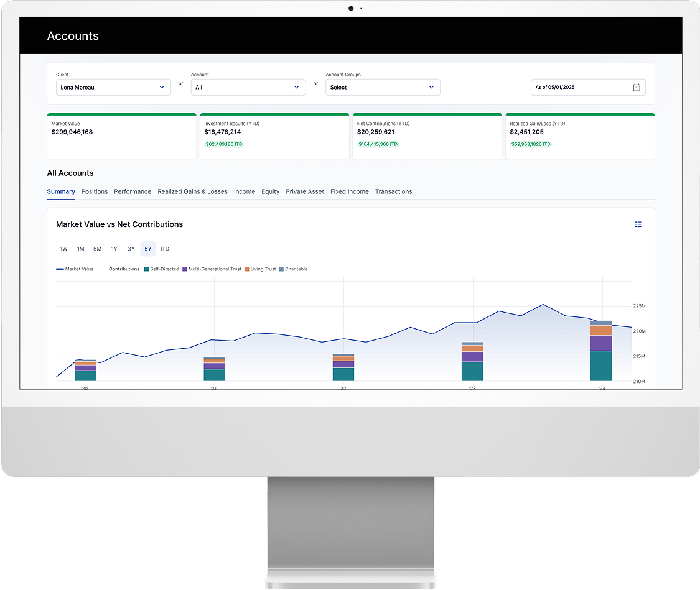Click the Market Value $299,946,168 card
Image resolution: width=700 pixels, height=590 pixels.
[x=121, y=136]
